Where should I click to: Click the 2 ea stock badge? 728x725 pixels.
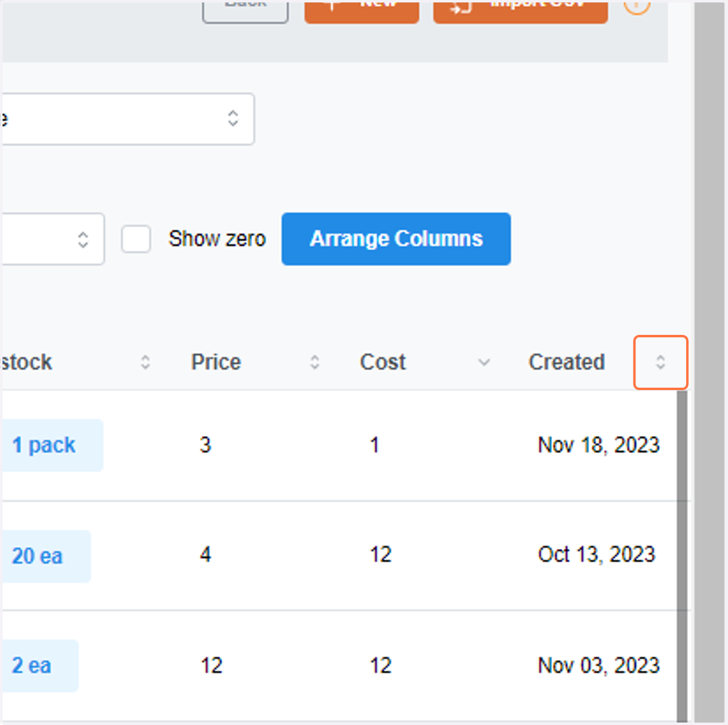point(39,666)
